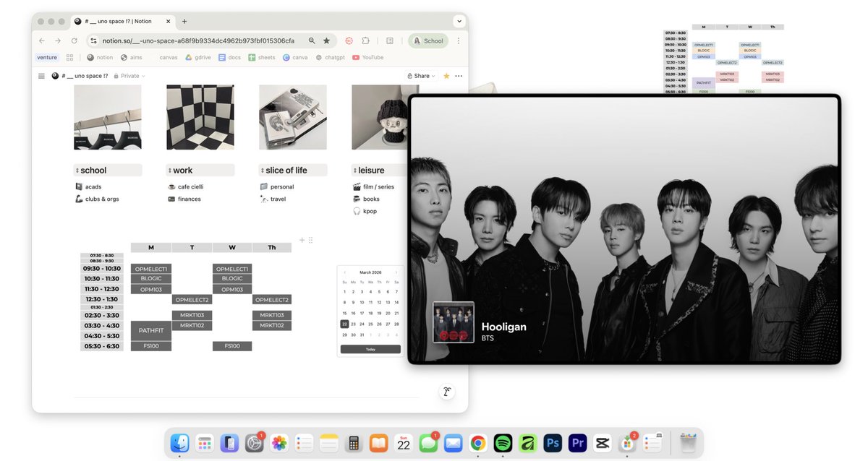Open the notion bookmark
Viewport: 868px width, 461px height.
(x=100, y=57)
